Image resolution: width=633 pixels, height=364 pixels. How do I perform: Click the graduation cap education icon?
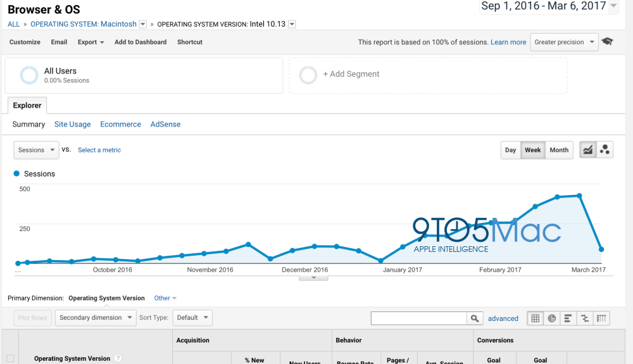coord(608,42)
